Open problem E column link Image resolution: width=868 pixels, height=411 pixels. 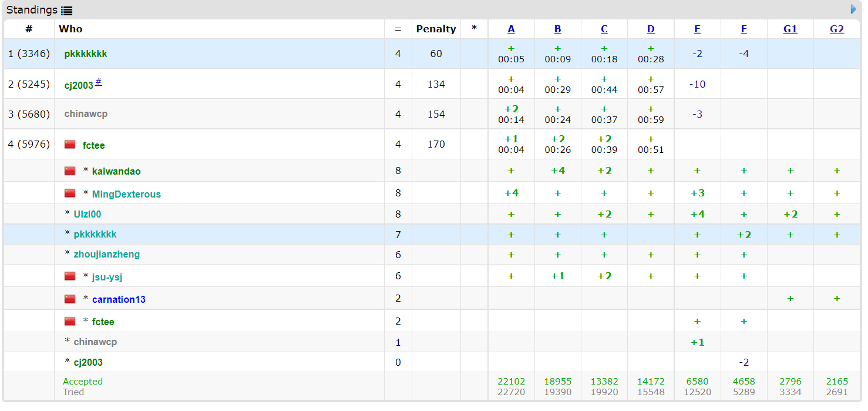click(697, 29)
